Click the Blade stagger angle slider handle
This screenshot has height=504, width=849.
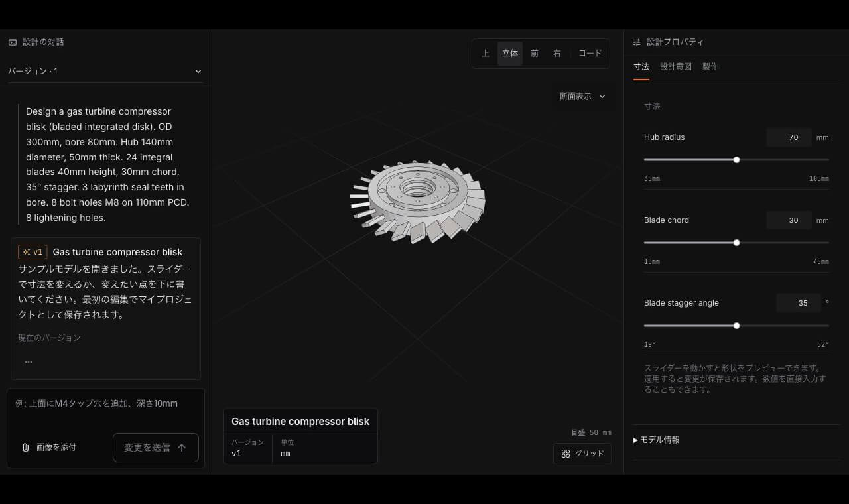pyautogui.click(x=736, y=326)
